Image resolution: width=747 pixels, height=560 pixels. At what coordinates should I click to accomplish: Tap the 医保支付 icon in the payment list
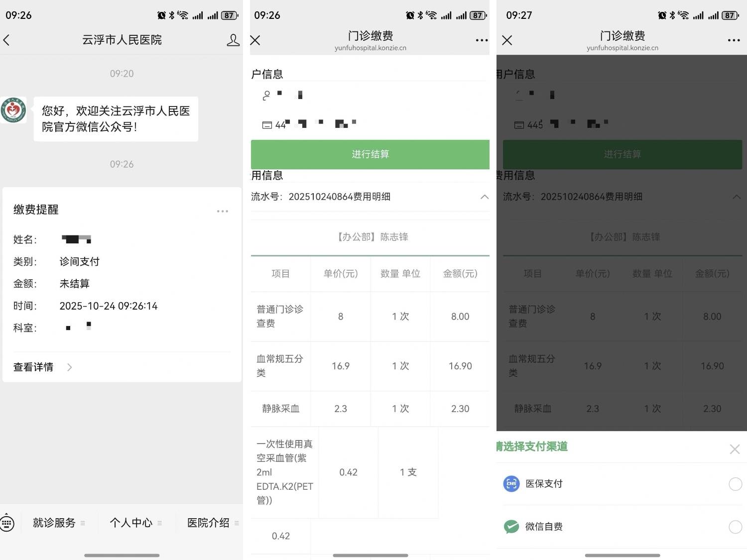coord(511,484)
